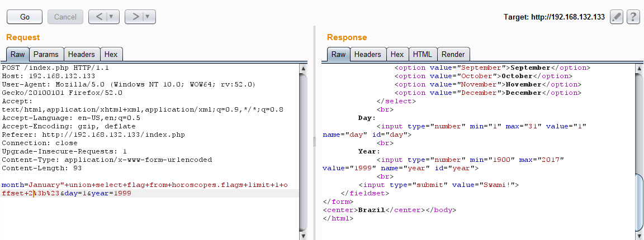
Task: Click the submit input value Swami! line
Action: point(439,185)
